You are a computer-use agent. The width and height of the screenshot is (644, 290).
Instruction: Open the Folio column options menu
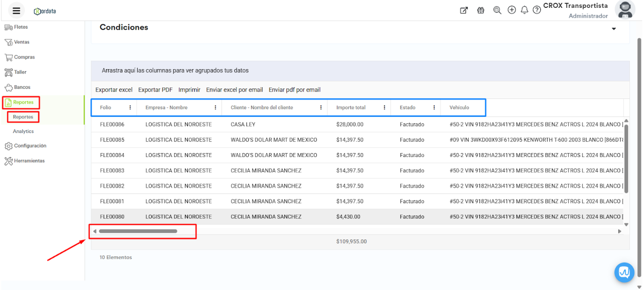[130, 108]
